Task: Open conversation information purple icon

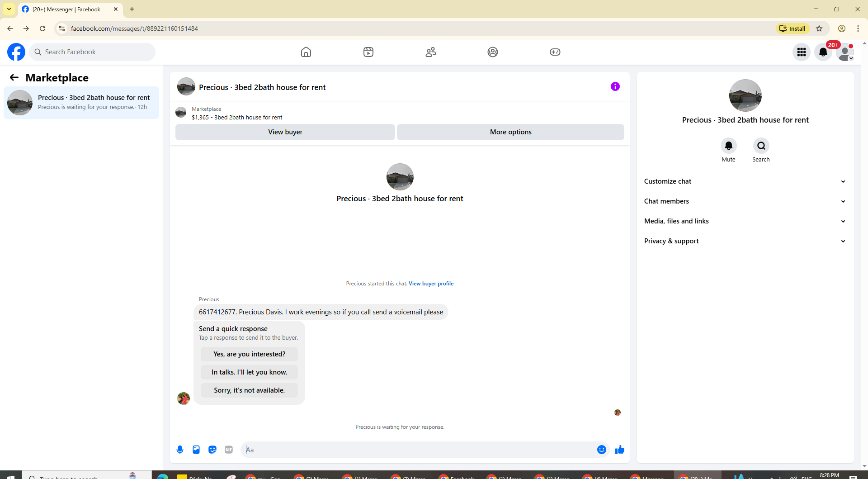Action: coord(615,86)
